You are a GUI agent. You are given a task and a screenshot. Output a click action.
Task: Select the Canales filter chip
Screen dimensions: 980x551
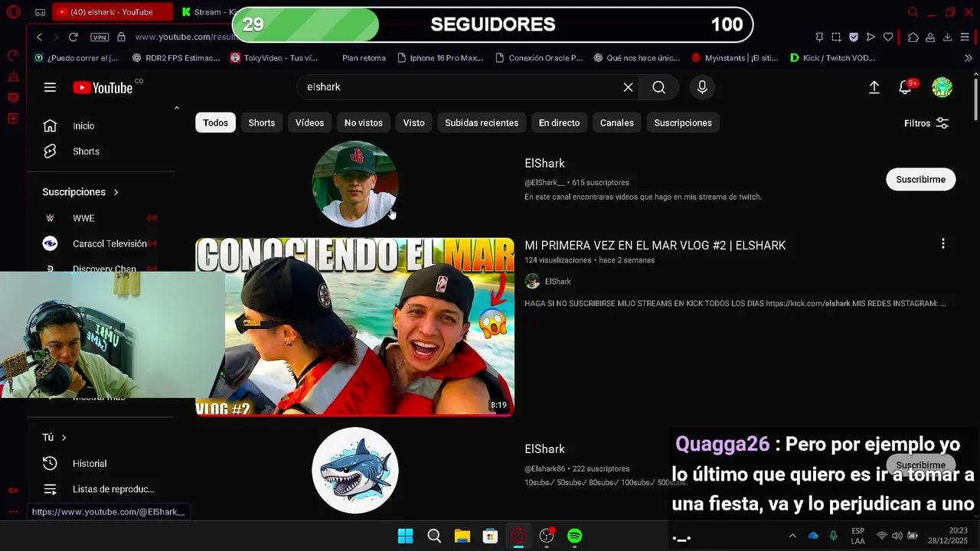pos(616,122)
